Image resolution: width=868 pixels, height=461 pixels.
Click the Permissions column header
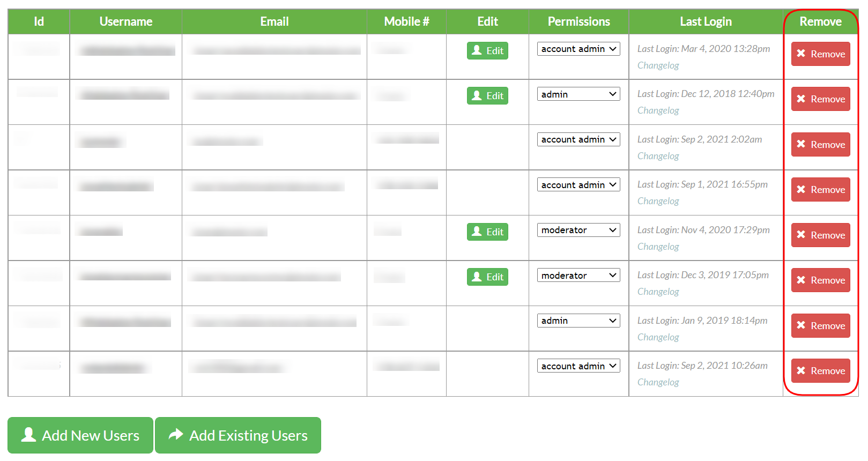(x=578, y=21)
